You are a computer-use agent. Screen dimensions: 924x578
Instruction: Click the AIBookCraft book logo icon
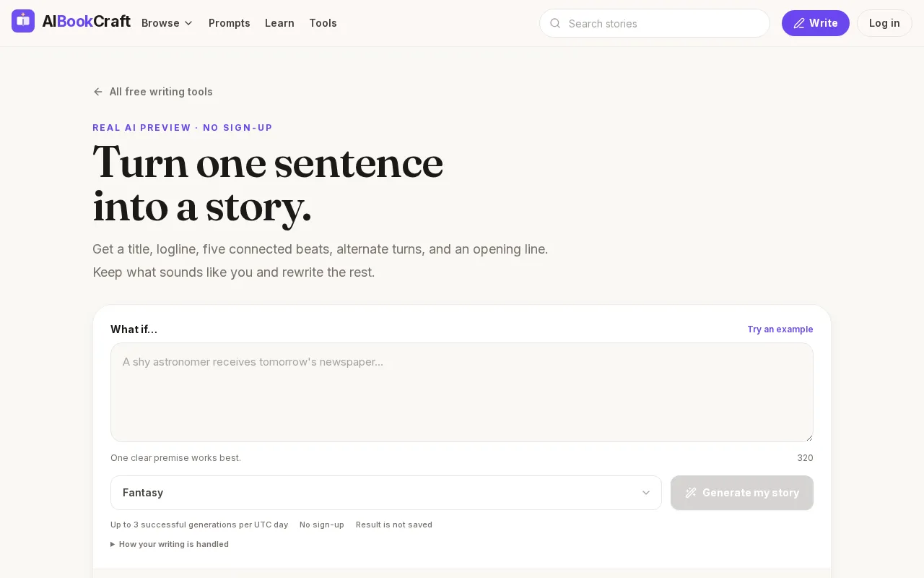pyautogui.click(x=23, y=21)
